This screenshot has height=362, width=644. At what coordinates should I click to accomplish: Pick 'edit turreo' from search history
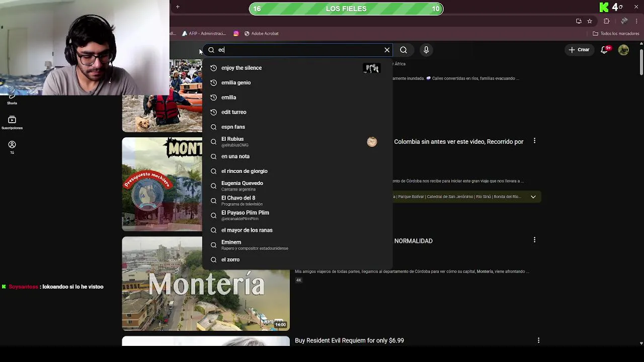[x=297, y=112]
